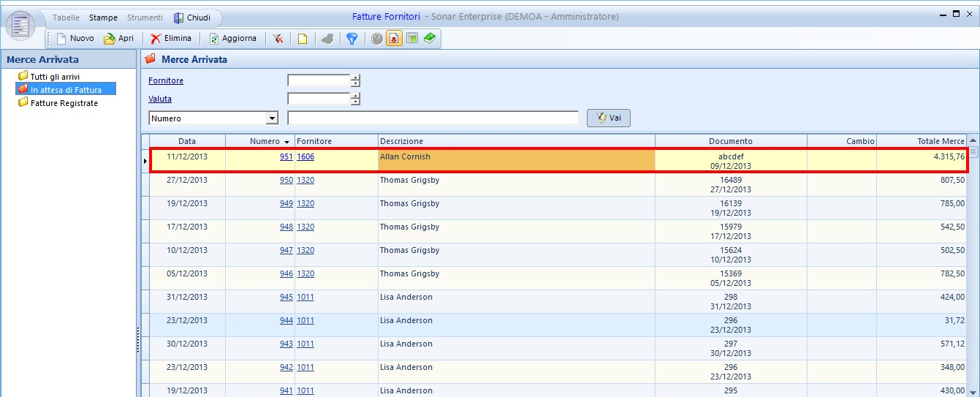The height and width of the screenshot is (397, 980).
Task: Click the Fornitore field spinner arrows
Action: tap(355, 80)
